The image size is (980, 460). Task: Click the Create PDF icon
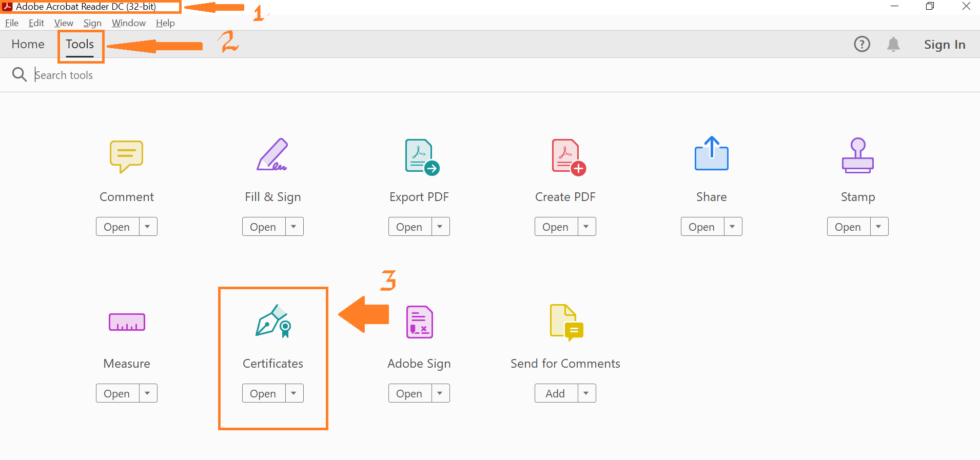(567, 157)
